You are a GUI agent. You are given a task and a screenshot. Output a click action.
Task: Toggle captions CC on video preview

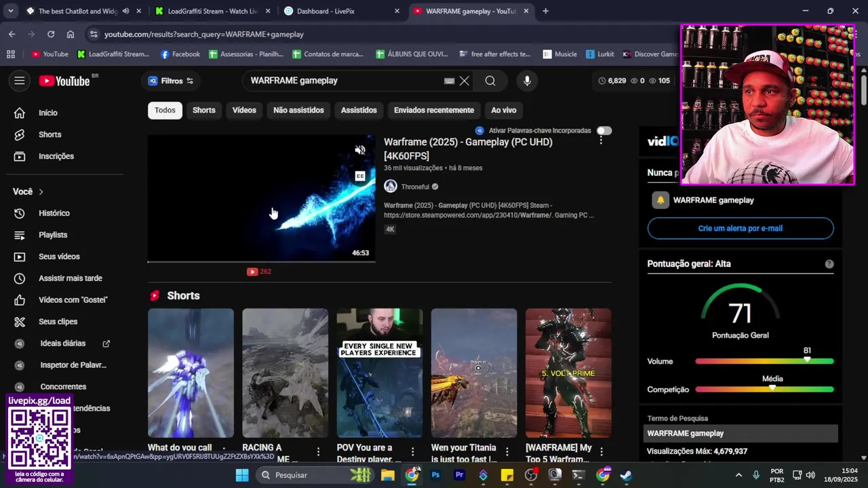[x=360, y=176]
